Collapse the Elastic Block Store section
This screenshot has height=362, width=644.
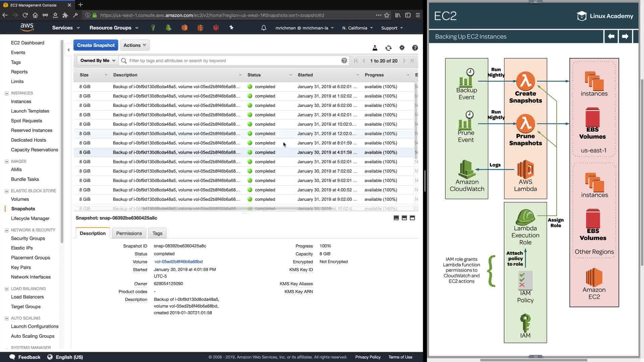(6, 191)
